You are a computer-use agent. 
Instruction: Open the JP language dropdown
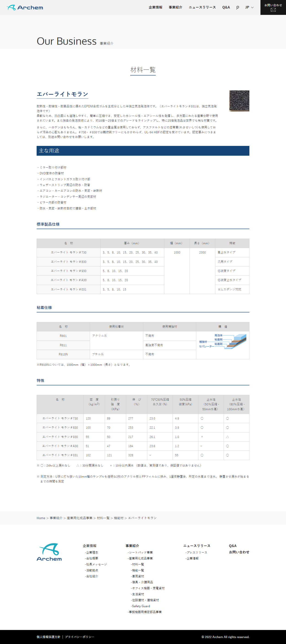click(249, 8)
